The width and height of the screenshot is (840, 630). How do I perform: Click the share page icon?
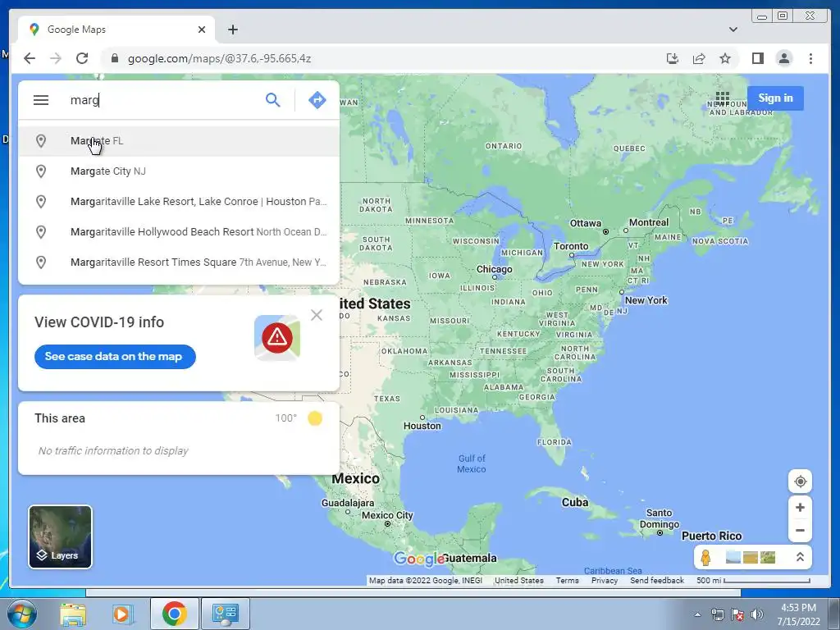[699, 58]
